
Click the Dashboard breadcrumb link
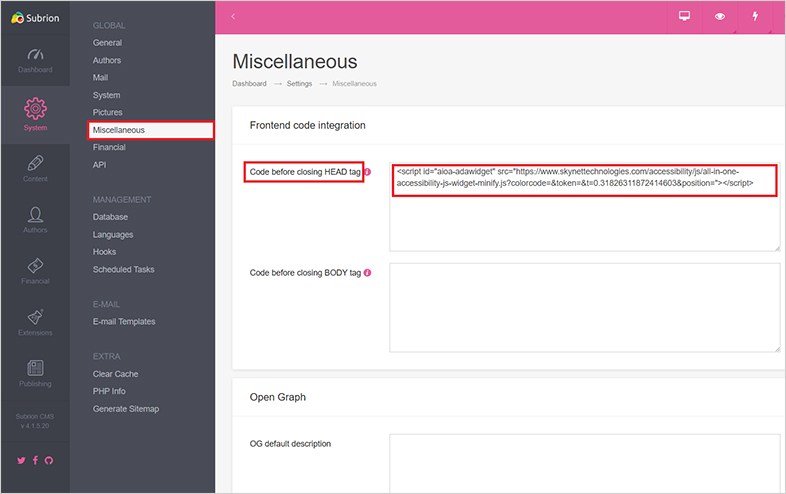tap(249, 84)
